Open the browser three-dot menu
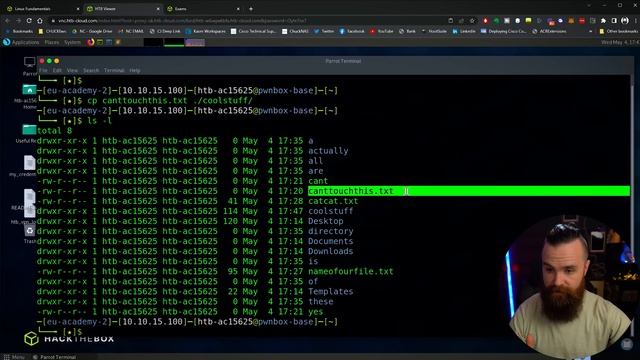640x360 pixels. click(x=636, y=20)
